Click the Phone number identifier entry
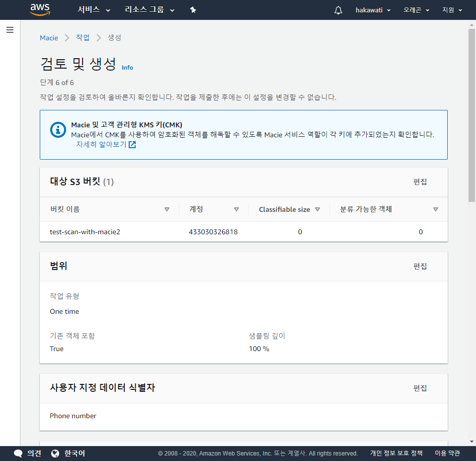The image size is (476, 461). coord(73,416)
